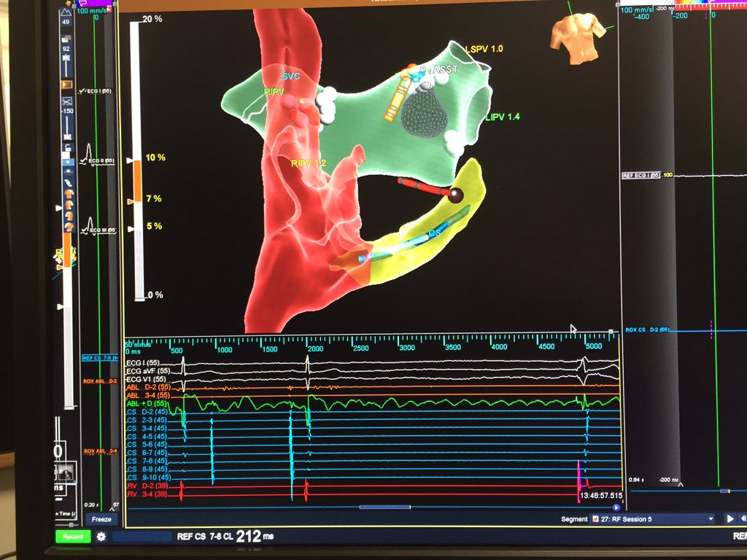The width and height of the screenshot is (747, 560).
Task: Click the green Record button
Action: tap(72, 537)
